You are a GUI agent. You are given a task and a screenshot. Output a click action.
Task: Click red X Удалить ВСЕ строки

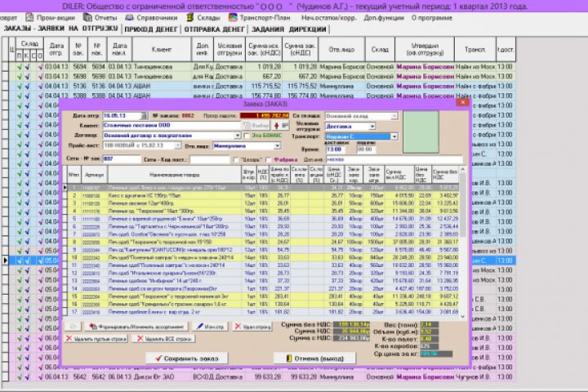[x=163, y=339]
